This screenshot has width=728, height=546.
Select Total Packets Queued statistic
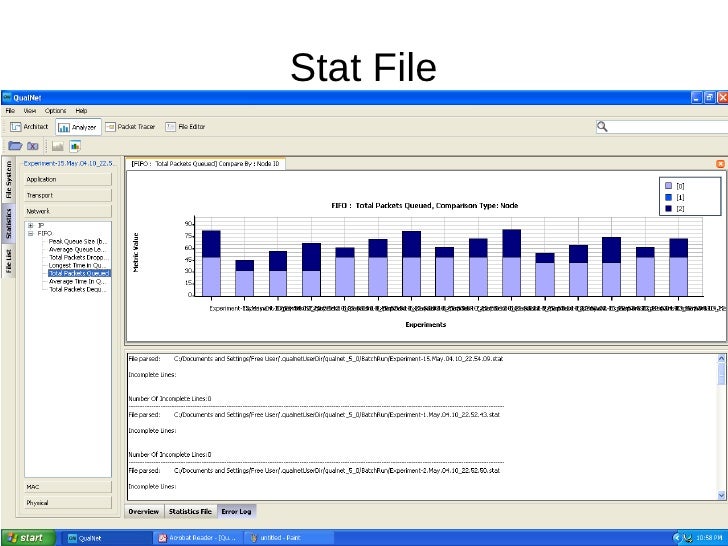click(79, 273)
